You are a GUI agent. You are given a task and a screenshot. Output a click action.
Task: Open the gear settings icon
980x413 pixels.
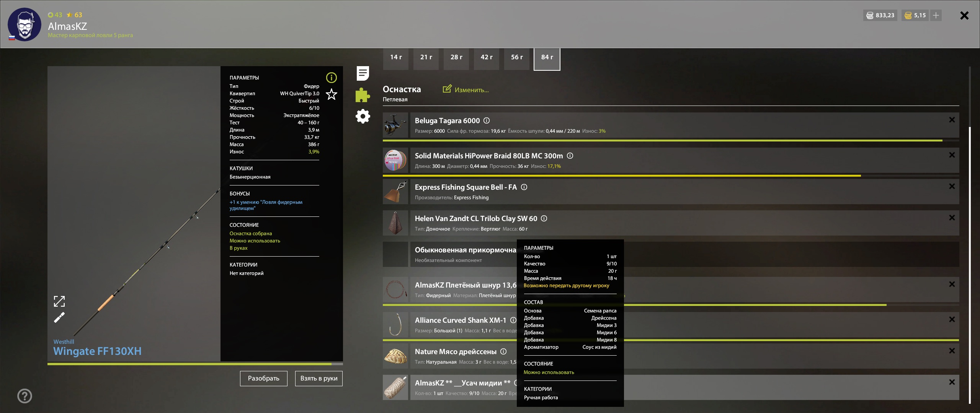363,116
